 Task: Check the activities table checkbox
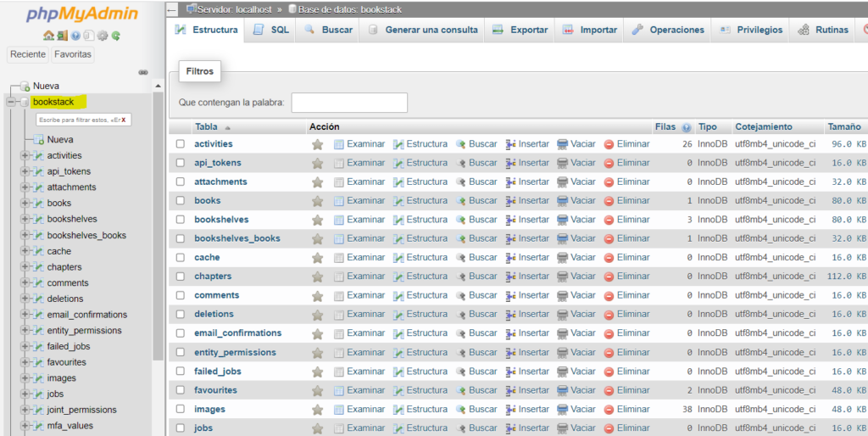click(x=181, y=144)
